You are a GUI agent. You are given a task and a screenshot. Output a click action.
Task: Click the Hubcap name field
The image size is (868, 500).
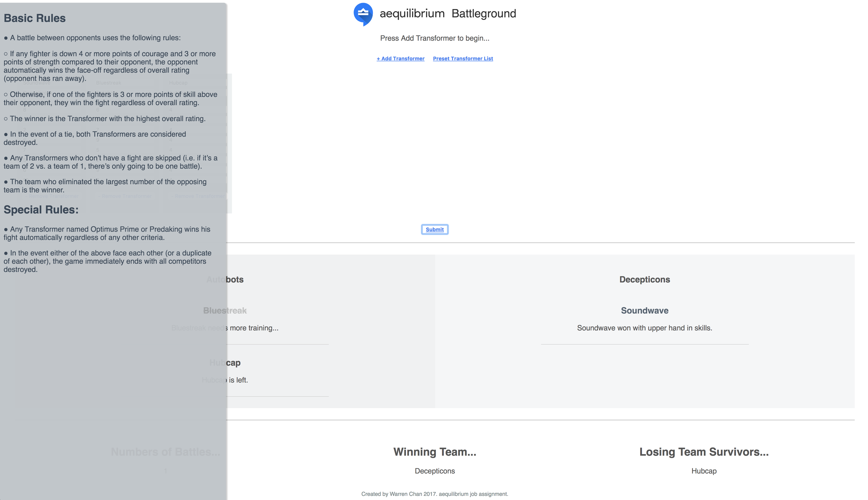point(178,83)
